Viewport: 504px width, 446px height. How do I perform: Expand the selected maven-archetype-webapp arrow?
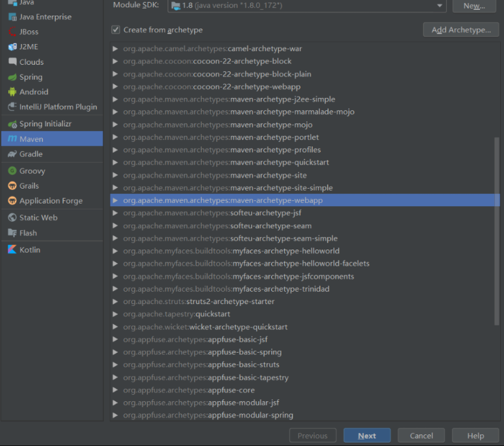pyautogui.click(x=115, y=200)
